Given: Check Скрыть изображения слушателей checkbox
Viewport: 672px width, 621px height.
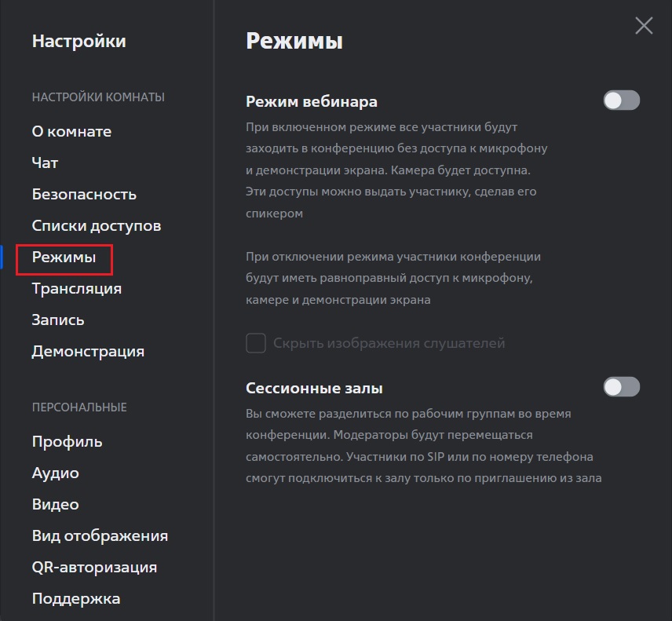Looking at the screenshot, I should point(256,343).
